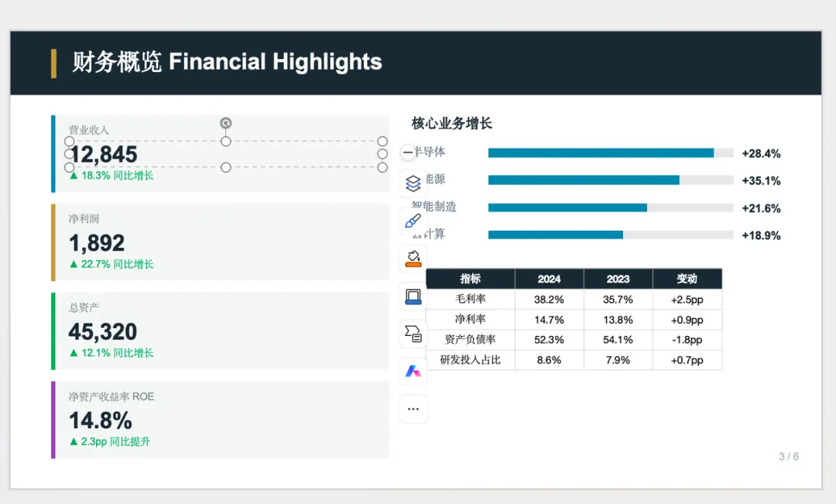This screenshot has width=836, height=504.
Task: Open the text formula sigma tool
Action: pyautogui.click(x=413, y=334)
